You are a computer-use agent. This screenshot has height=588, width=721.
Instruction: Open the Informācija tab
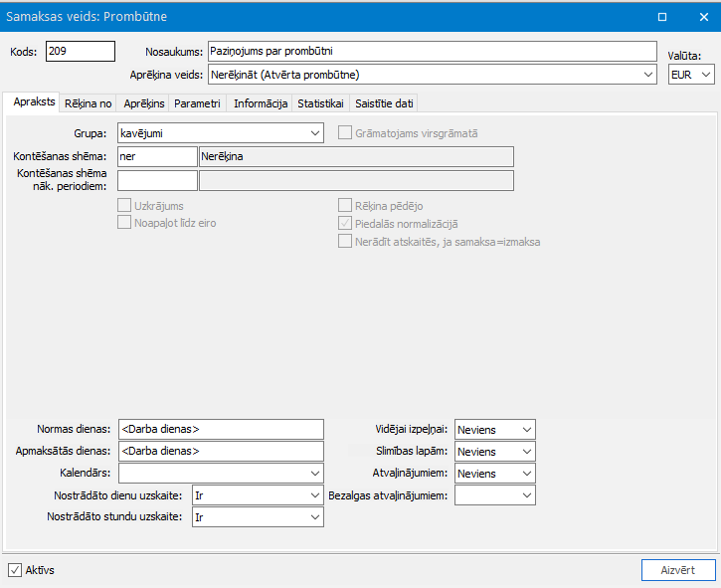point(261,103)
